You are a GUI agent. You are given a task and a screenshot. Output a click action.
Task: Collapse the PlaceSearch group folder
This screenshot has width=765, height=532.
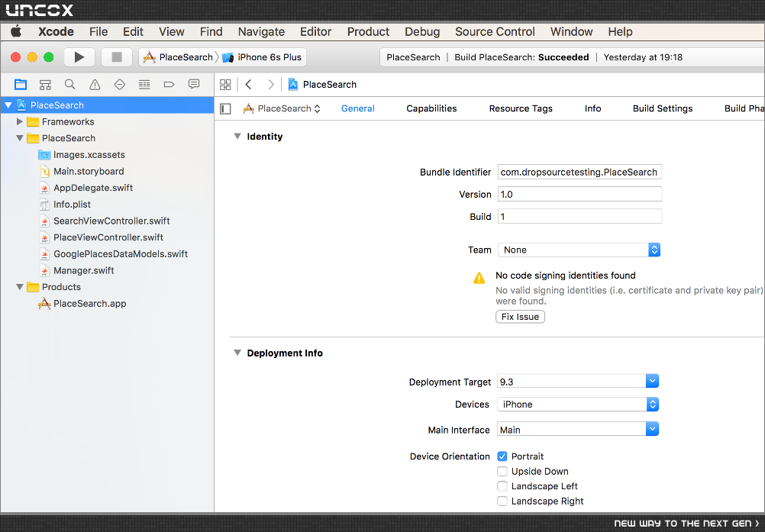click(20, 138)
